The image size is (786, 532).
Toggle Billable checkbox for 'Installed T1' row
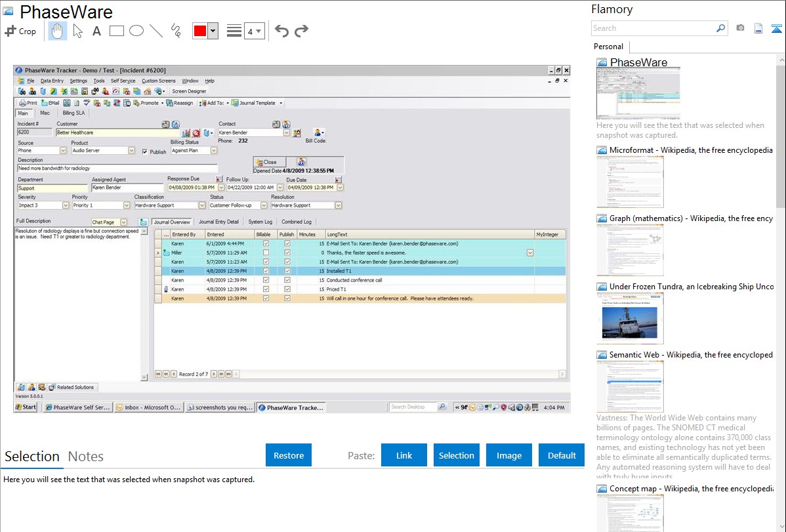(266, 271)
